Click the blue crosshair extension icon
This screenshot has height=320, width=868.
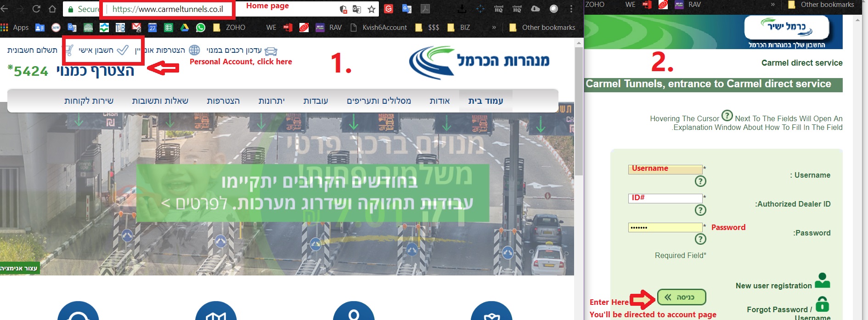point(480,9)
